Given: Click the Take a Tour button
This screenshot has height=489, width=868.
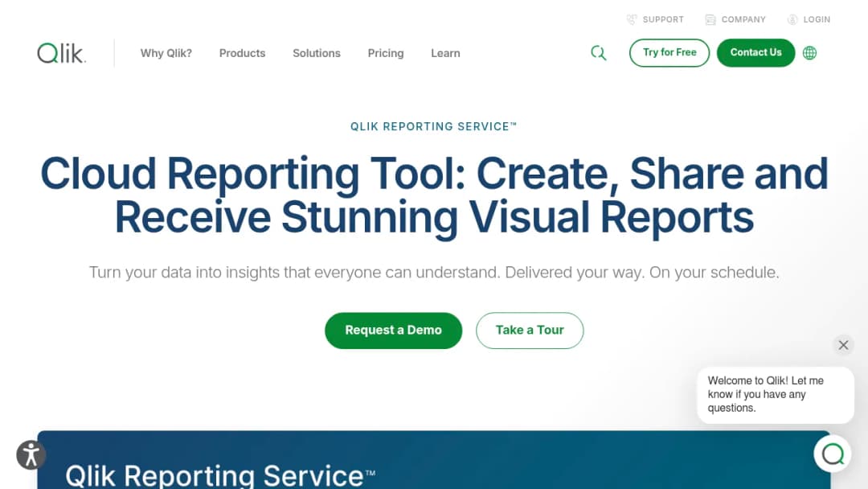Looking at the screenshot, I should tap(530, 331).
